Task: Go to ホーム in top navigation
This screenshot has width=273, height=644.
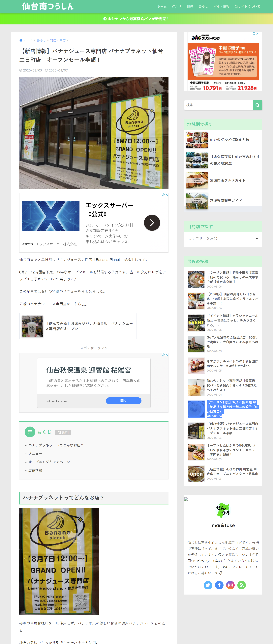Action: pos(162,7)
